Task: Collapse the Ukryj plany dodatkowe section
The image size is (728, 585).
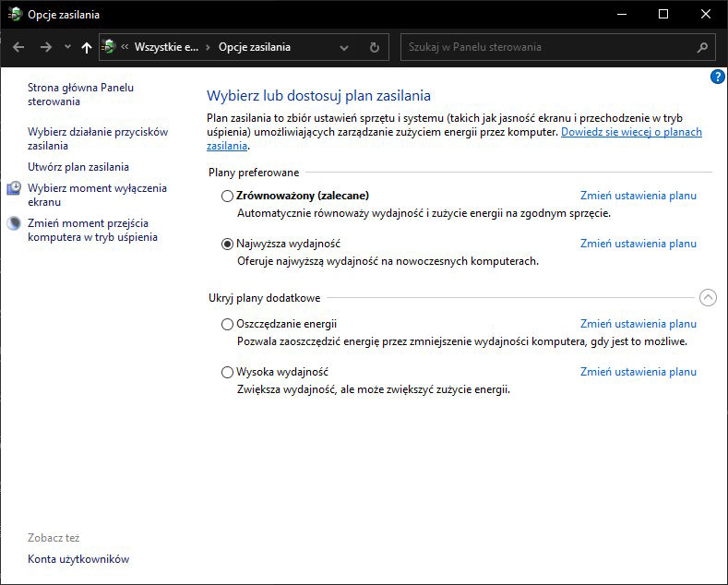Action: point(708,297)
